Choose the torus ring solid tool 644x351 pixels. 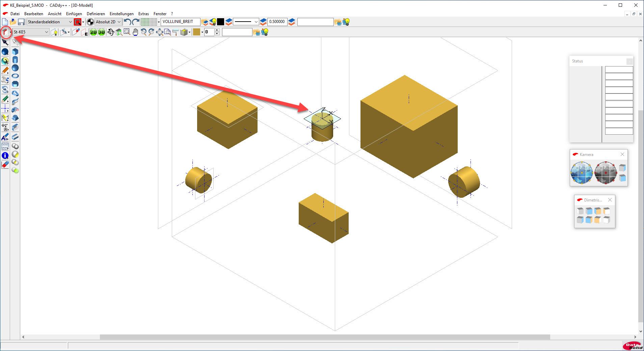pos(15,76)
